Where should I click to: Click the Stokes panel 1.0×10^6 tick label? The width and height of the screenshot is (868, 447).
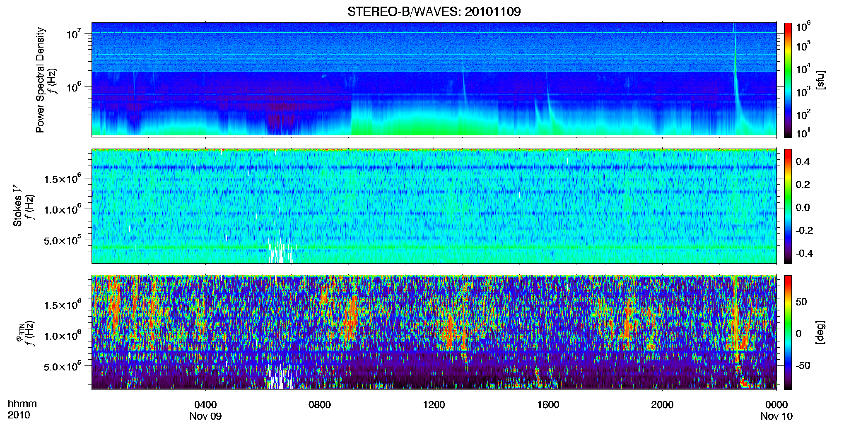point(62,209)
